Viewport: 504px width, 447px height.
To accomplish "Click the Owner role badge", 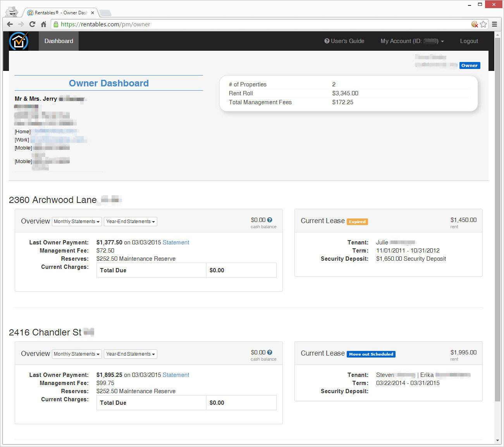I will pos(470,65).
